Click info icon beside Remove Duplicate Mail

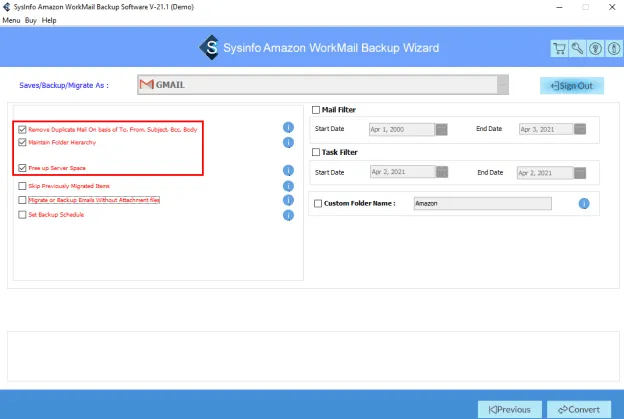288,128
